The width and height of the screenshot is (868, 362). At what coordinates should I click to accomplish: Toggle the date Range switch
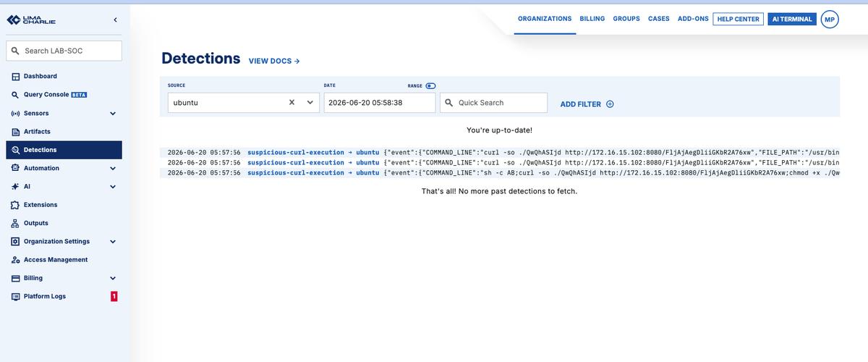click(431, 85)
